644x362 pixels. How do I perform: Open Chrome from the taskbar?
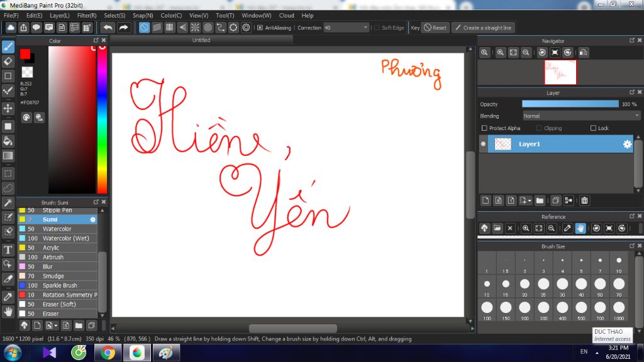tap(108, 353)
